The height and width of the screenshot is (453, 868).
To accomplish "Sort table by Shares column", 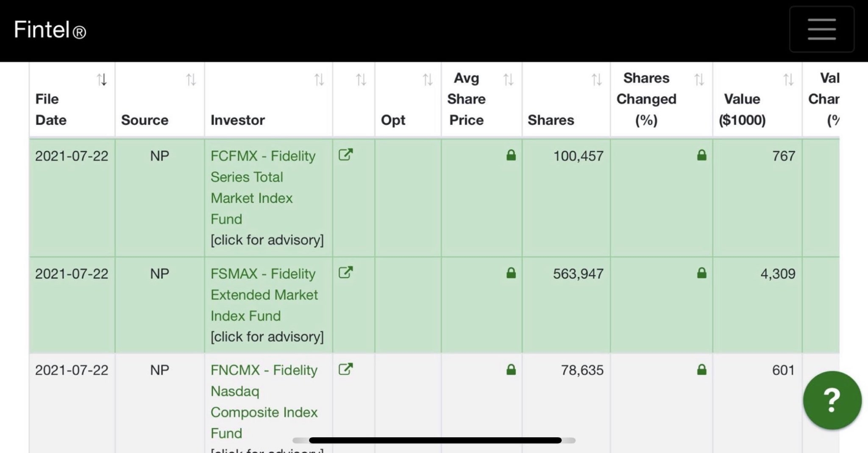I will pos(597,80).
